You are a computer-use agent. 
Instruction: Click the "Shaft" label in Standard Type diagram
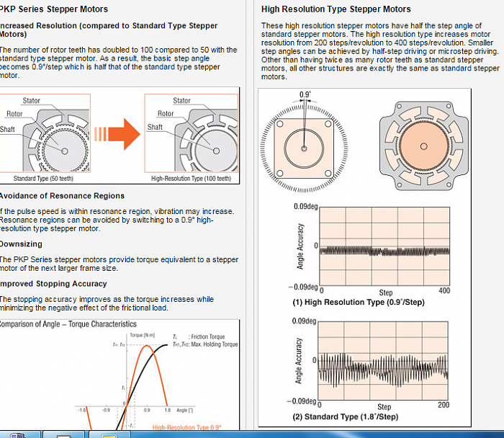click(7, 130)
